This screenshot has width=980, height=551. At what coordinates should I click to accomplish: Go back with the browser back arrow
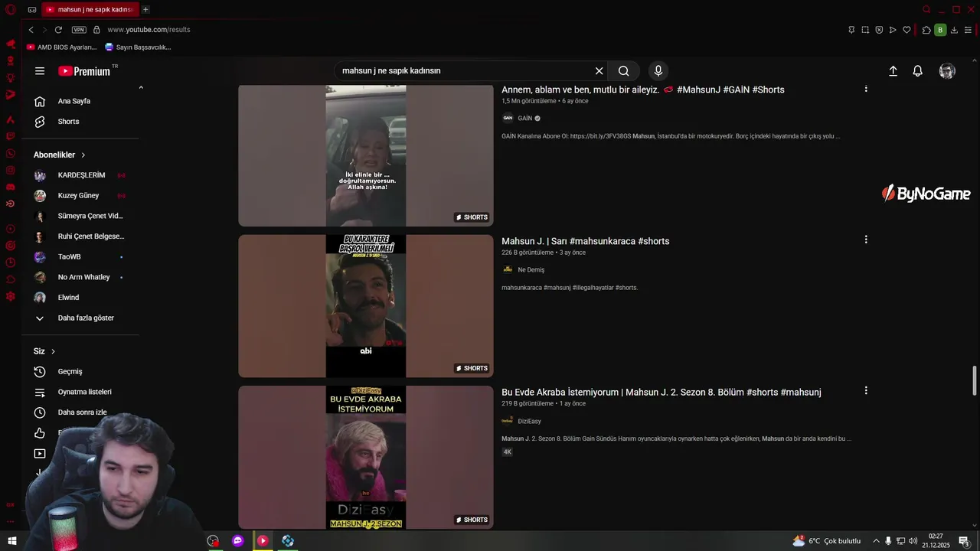(31, 30)
